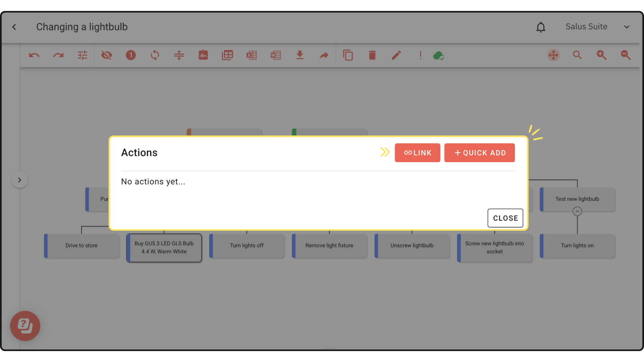Open the help chat bubble
The image size is (644, 362).
[25, 326]
